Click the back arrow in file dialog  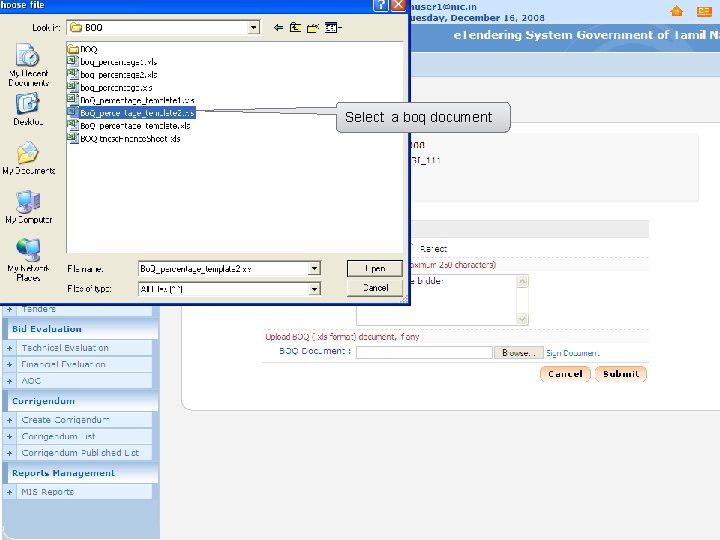point(278,28)
